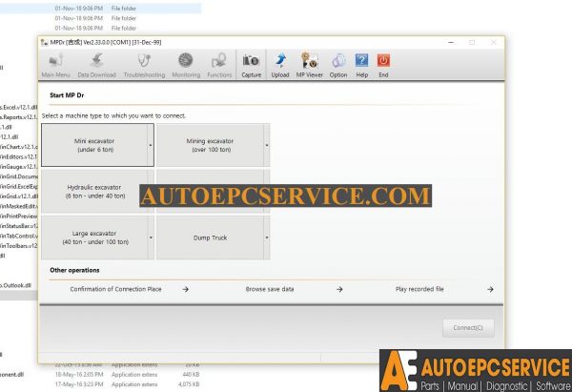Select WinMaskedEdit file in Explorer
The height and width of the screenshot is (392, 572).
18,206
